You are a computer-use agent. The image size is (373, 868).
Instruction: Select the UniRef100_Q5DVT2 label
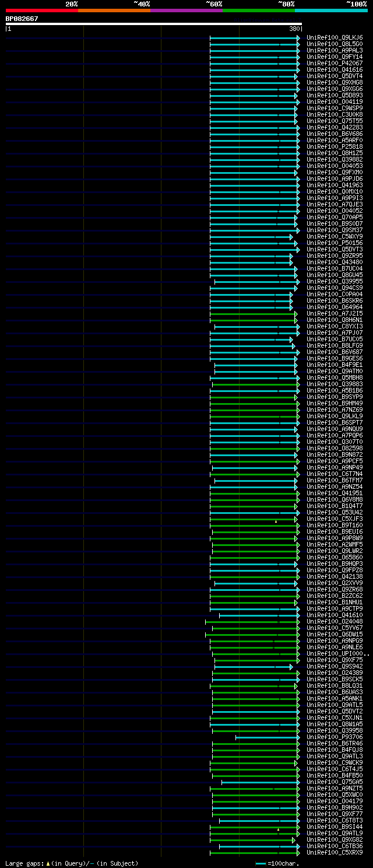pyautogui.click(x=335, y=712)
